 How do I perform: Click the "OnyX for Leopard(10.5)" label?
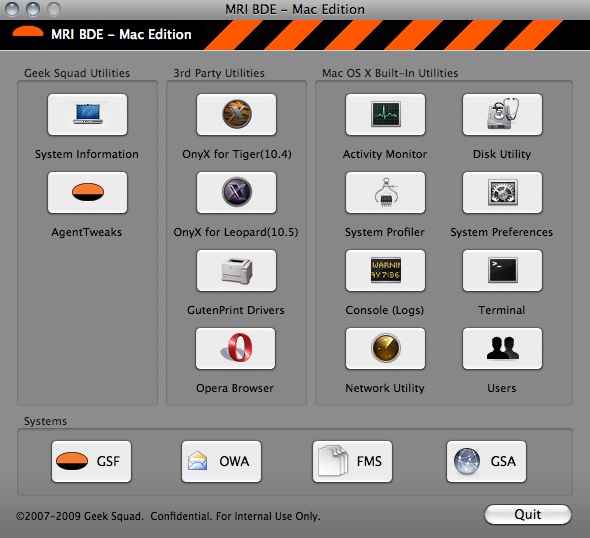(236, 232)
